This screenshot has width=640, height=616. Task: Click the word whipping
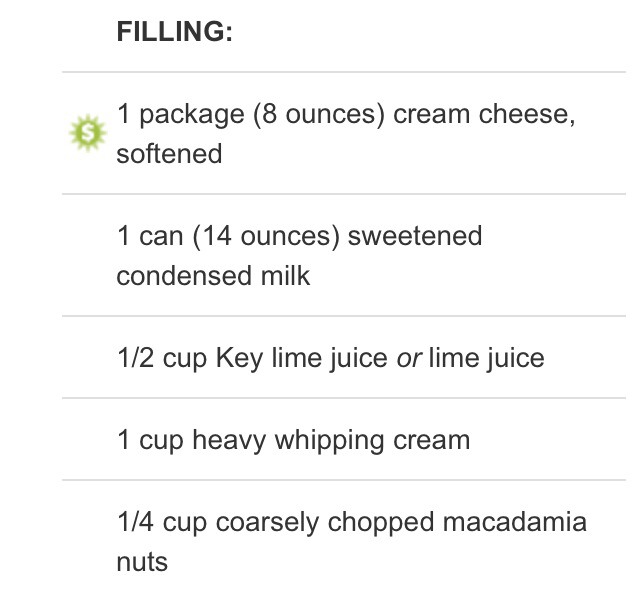coord(329,440)
